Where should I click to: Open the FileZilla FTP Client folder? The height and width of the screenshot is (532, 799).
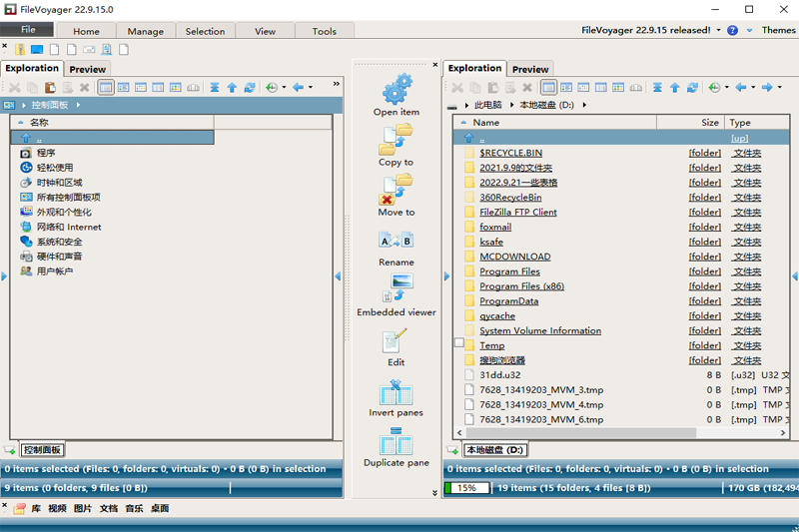click(517, 212)
